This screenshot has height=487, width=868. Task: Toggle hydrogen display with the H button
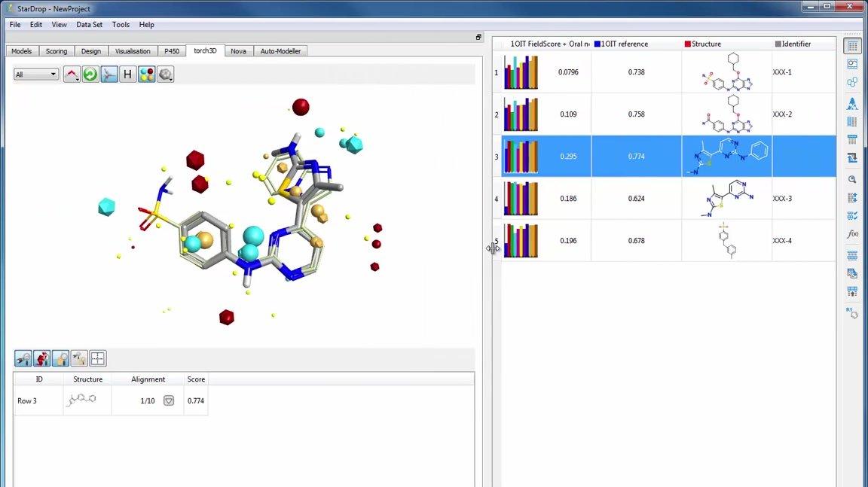point(127,75)
